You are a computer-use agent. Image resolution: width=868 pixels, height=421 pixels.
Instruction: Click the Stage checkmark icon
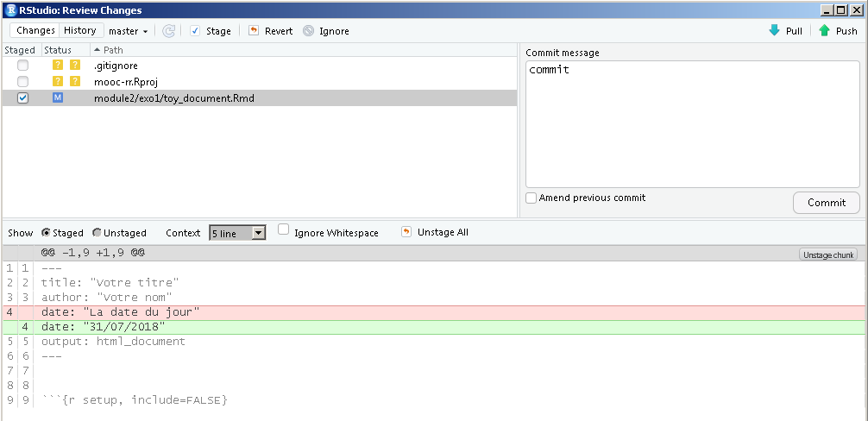195,31
